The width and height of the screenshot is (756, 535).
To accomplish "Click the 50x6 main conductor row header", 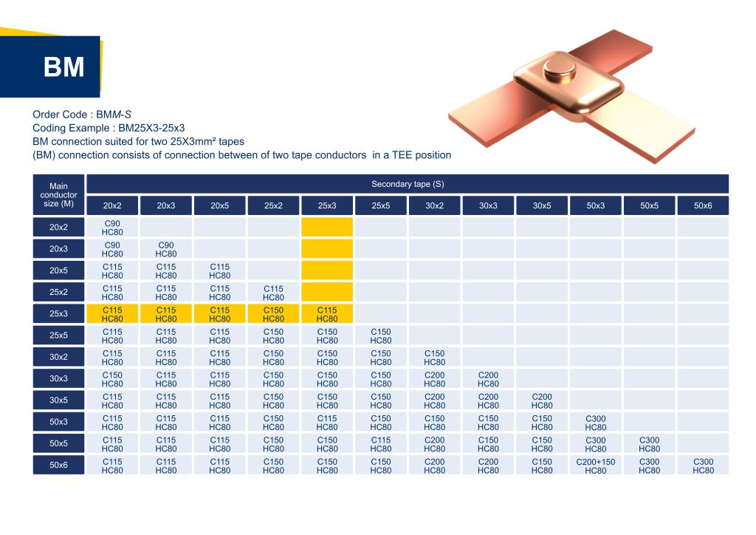I will point(58,466).
